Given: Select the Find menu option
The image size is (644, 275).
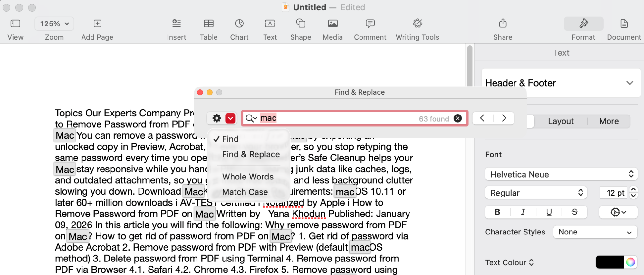Looking at the screenshot, I should [x=230, y=139].
